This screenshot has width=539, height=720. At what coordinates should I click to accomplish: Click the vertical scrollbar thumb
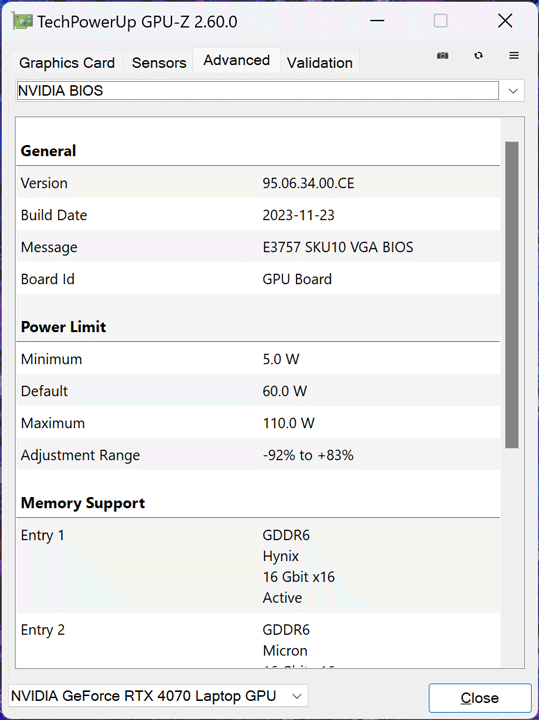[x=512, y=295]
